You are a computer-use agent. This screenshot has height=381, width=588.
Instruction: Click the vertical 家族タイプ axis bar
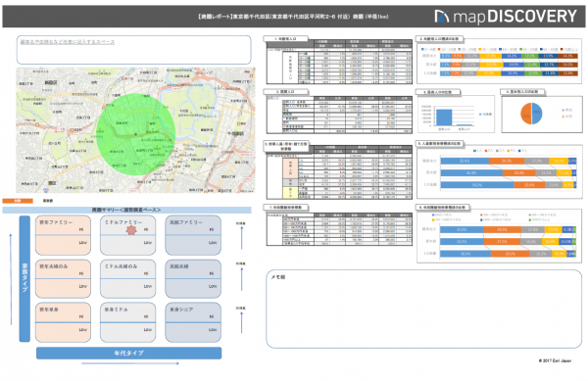point(24,278)
